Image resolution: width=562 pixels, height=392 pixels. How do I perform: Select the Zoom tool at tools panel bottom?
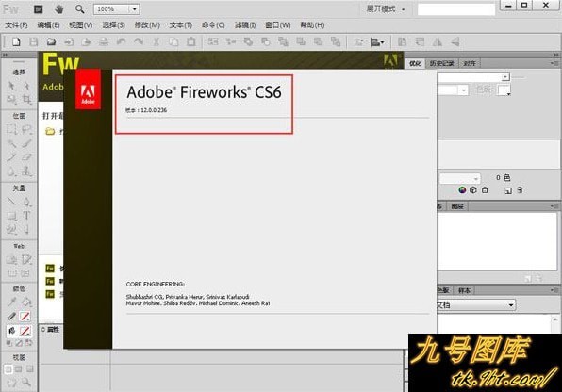(26, 382)
